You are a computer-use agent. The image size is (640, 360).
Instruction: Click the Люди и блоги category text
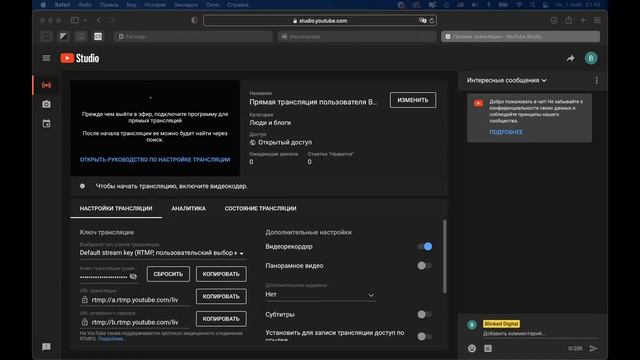[x=270, y=122]
